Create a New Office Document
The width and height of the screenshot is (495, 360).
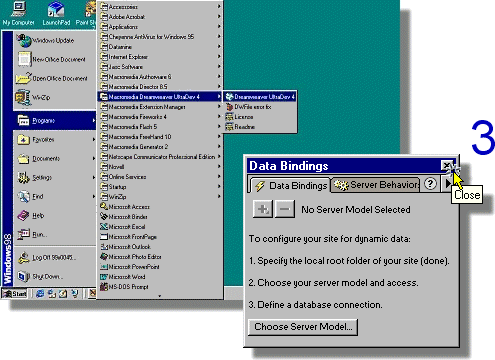point(54,59)
